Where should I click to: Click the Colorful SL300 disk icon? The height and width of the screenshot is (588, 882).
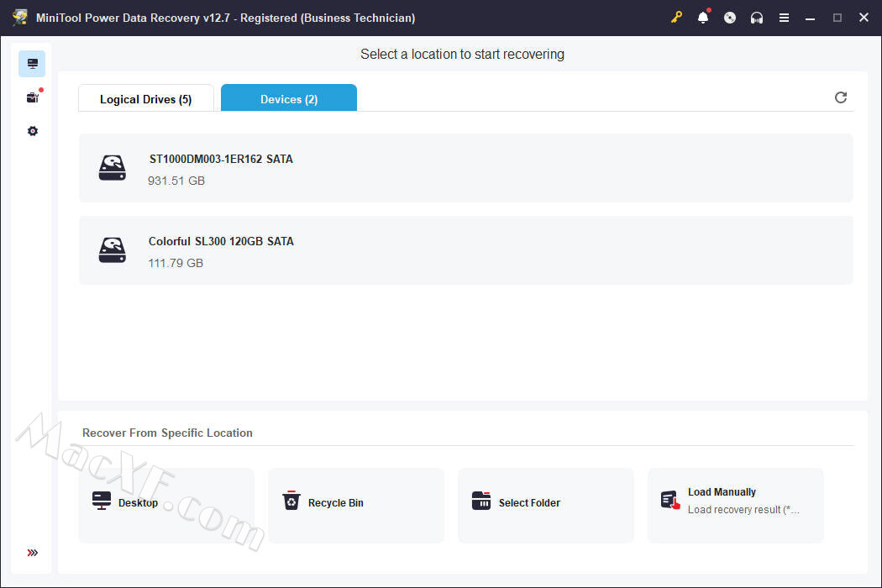(x=113, y=250)
